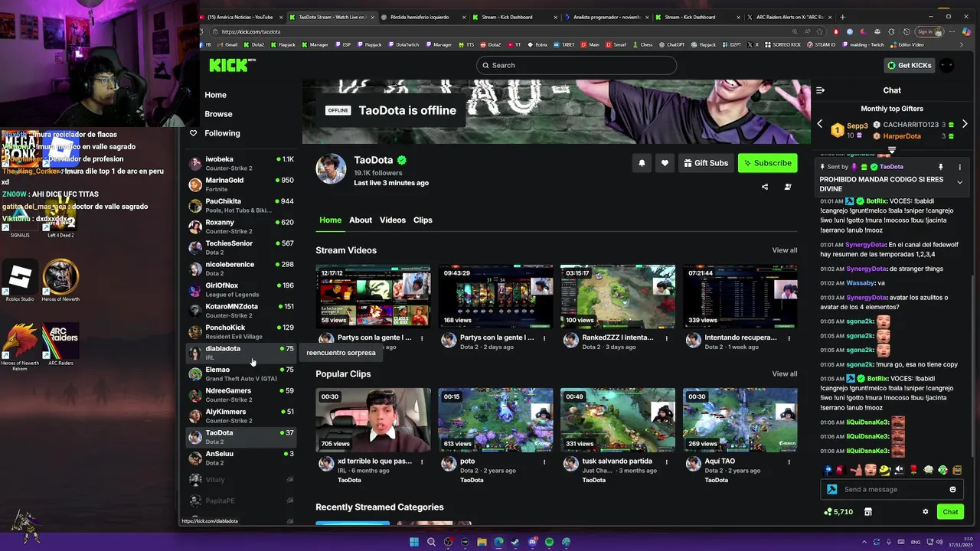Viewport: 980px width, 551px height.
Task: Show next top gifters with the right arrow
Action: point(965,124)
